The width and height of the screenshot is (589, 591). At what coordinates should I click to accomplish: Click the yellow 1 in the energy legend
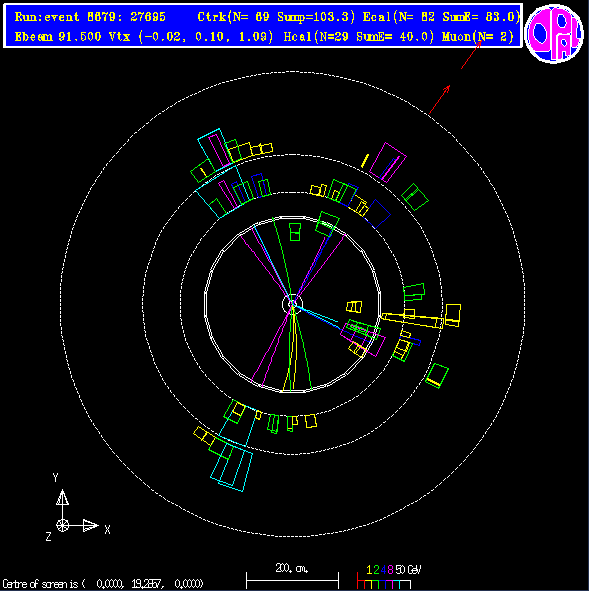(369, 570)
